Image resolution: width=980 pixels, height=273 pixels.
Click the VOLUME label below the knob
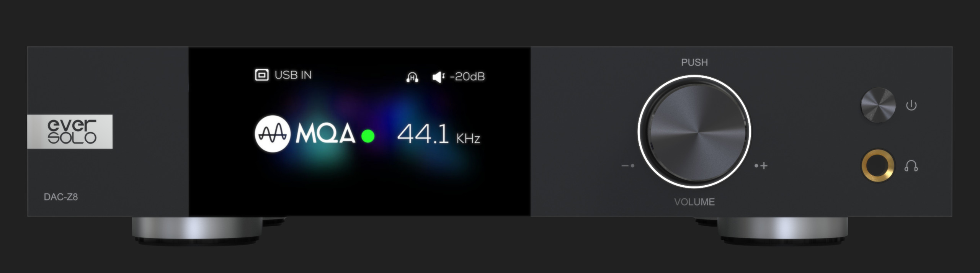click(694, 202)
